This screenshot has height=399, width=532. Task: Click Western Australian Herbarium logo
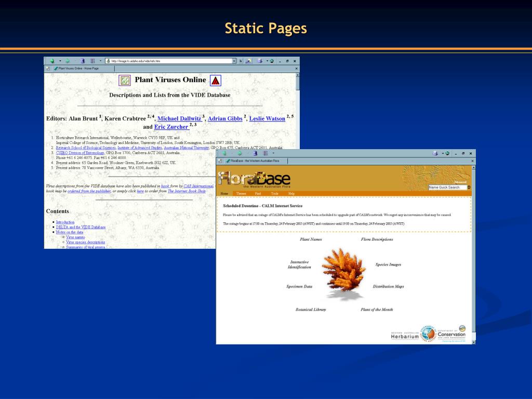click(405, 335)
